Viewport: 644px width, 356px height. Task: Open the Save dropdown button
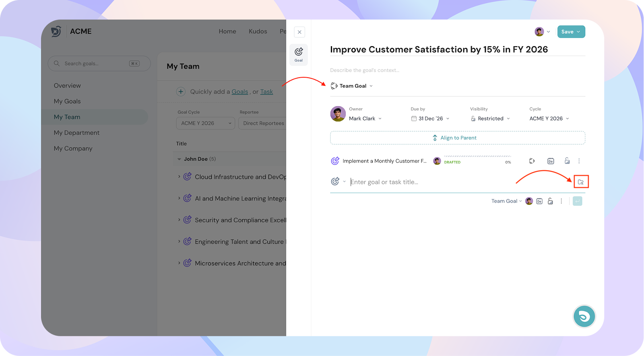coord(571,32)
